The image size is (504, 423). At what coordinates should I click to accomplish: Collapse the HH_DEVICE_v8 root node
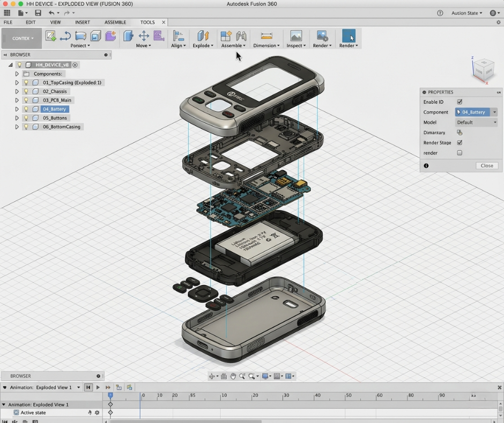click(11, 65)
